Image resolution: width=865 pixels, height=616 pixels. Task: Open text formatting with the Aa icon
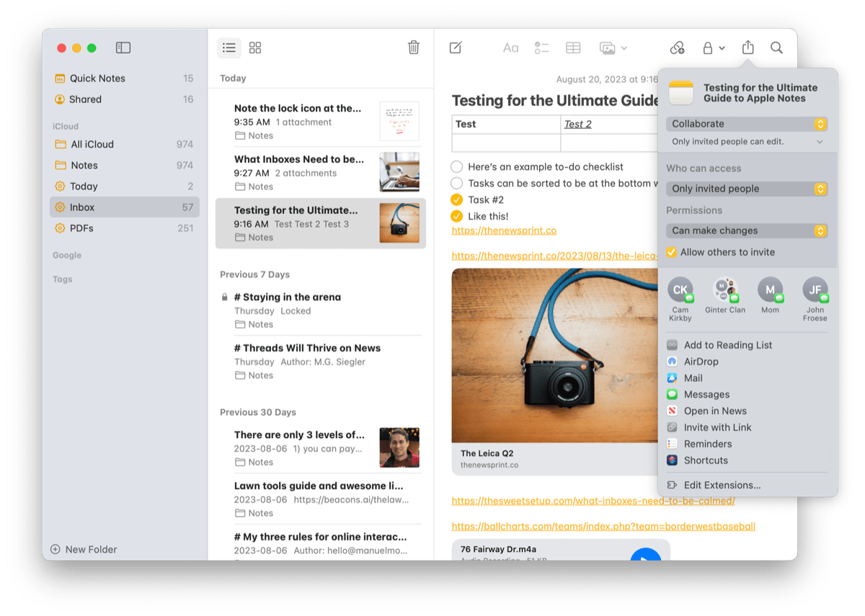pos(510,48)
